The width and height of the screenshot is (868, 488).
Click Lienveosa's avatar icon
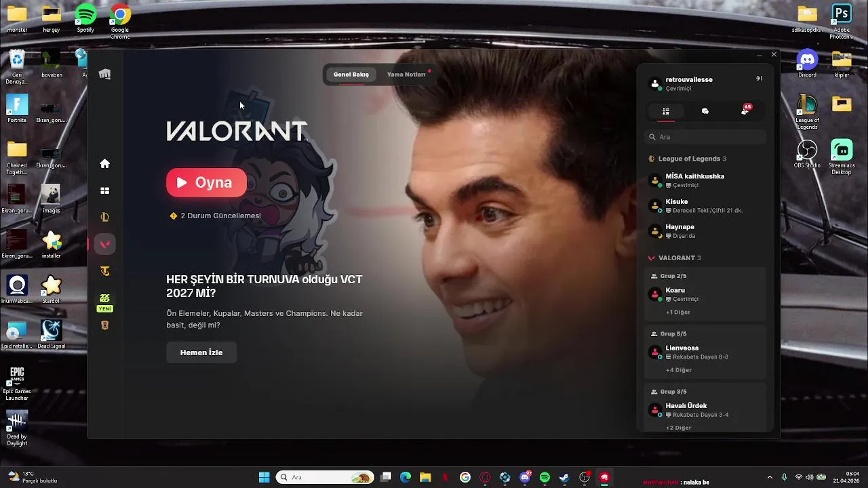(x=655, y=352)
